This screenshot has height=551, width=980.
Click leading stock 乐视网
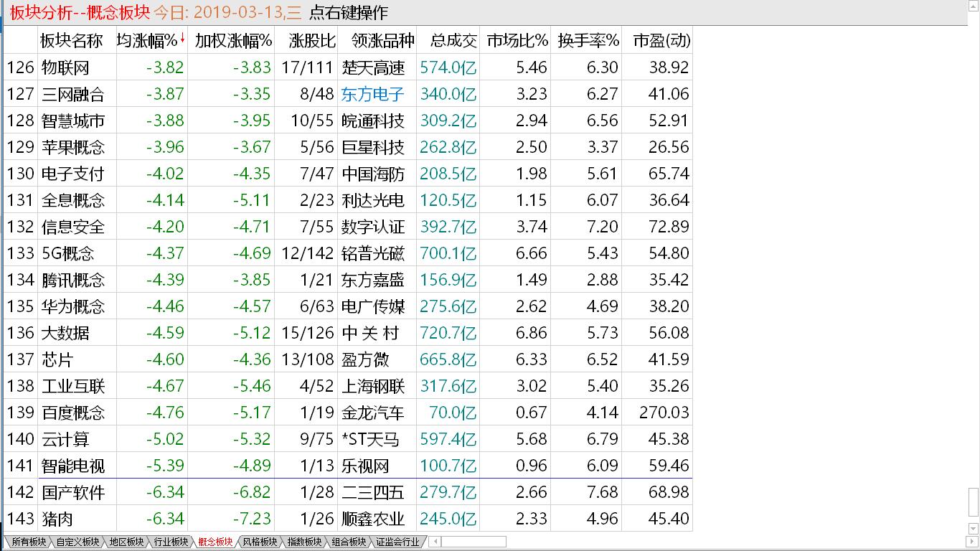coord(365,466)
